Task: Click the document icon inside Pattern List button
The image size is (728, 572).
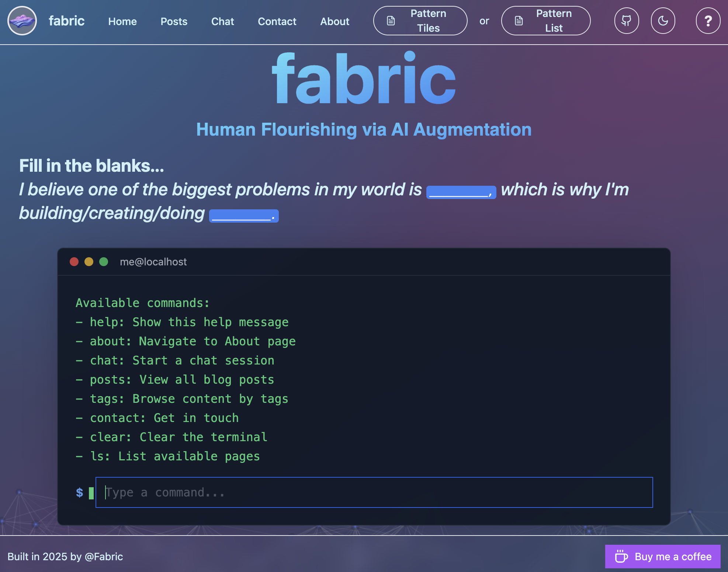Action: point(519,21)
